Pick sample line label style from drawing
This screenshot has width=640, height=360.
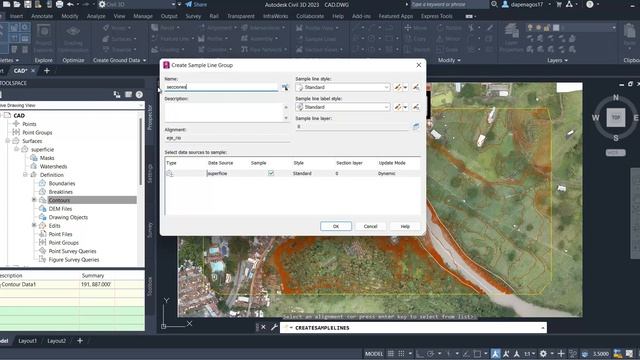click(x=416, y=107)
